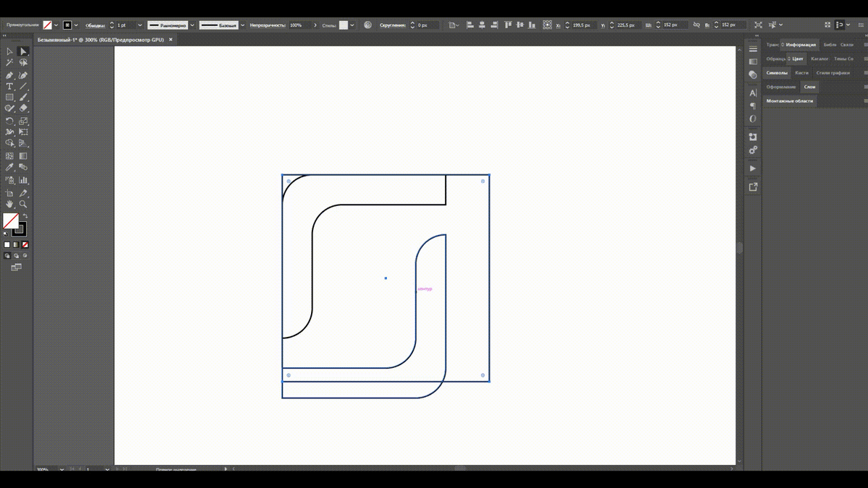Select the Line Segment tool
Screen dimensions: 868x488
pos(23,86)
